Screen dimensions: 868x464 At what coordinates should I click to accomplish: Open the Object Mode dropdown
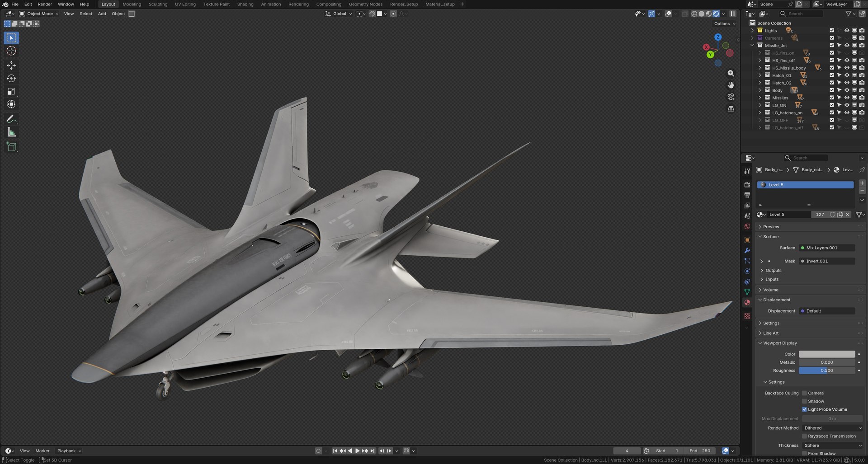(39, 14)
